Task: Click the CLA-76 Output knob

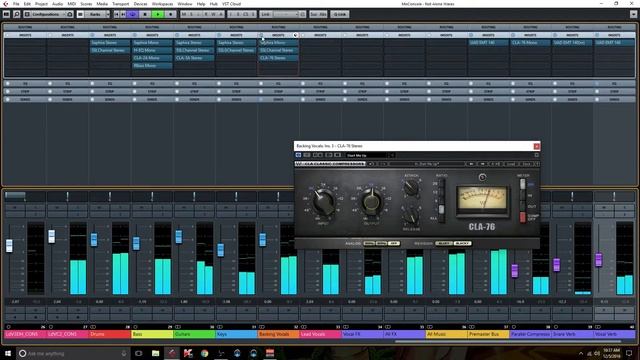Action: [371, 201]
